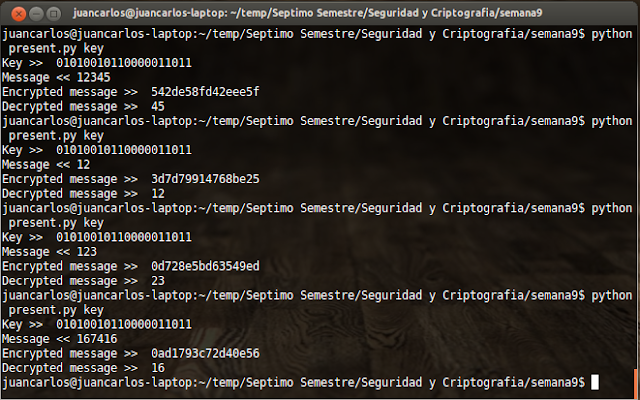640x400 pixels.
Task: Click the decrypted message output 23
Action: (158, 281)
